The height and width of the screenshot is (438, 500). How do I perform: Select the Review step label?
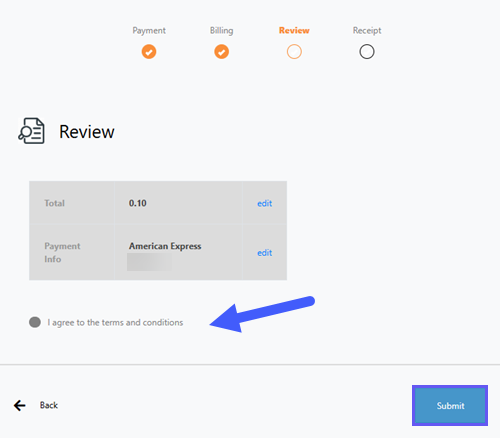[294, 30]
